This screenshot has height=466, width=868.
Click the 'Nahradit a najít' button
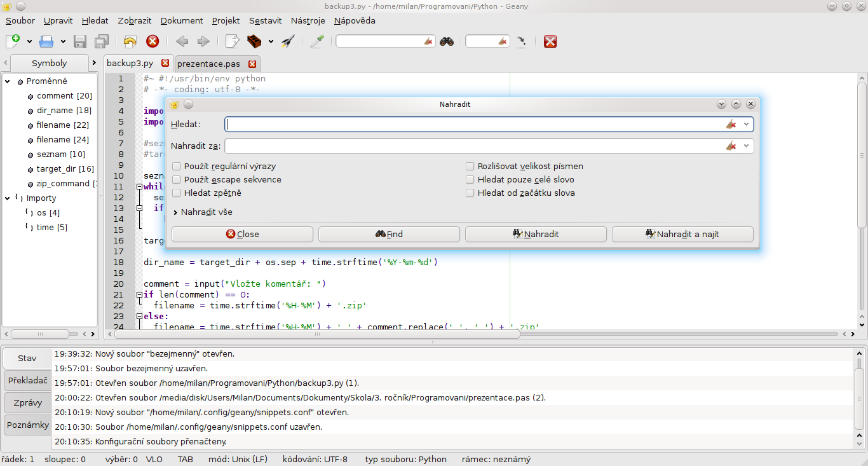(682, 235)
